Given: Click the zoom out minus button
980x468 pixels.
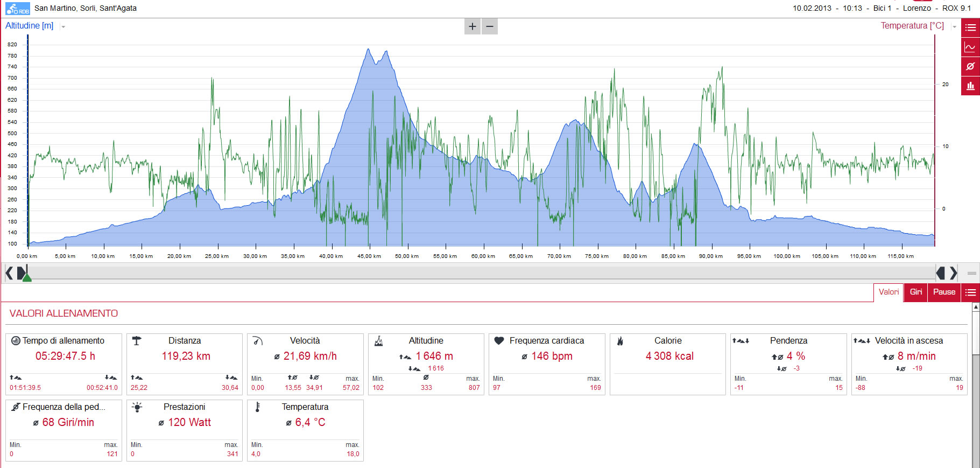Looking at the screenshot, I should click(x=490, y=26).
